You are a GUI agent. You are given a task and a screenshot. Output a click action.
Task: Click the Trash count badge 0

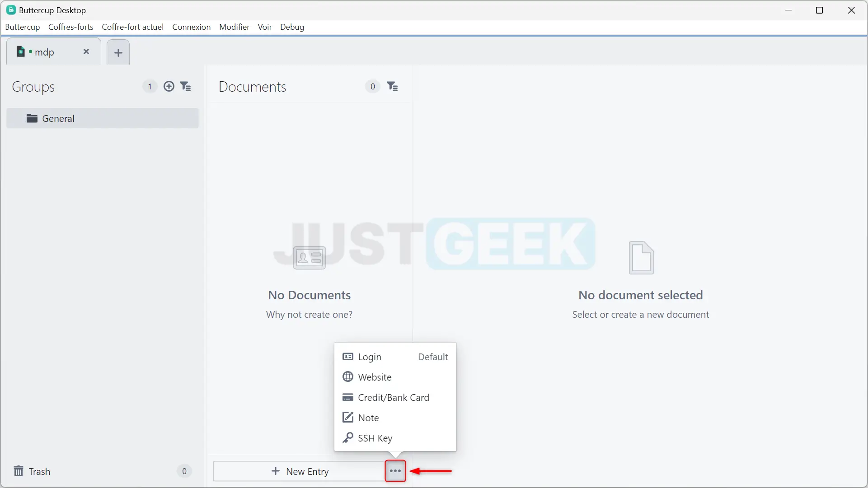(184, 471)
